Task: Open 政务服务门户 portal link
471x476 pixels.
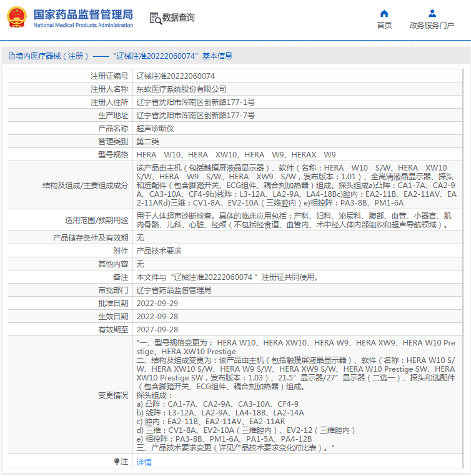Action: coord(432,25)
